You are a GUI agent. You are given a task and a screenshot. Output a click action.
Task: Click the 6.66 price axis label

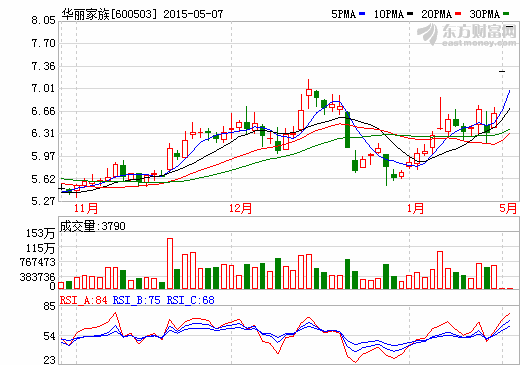[43, 111]
